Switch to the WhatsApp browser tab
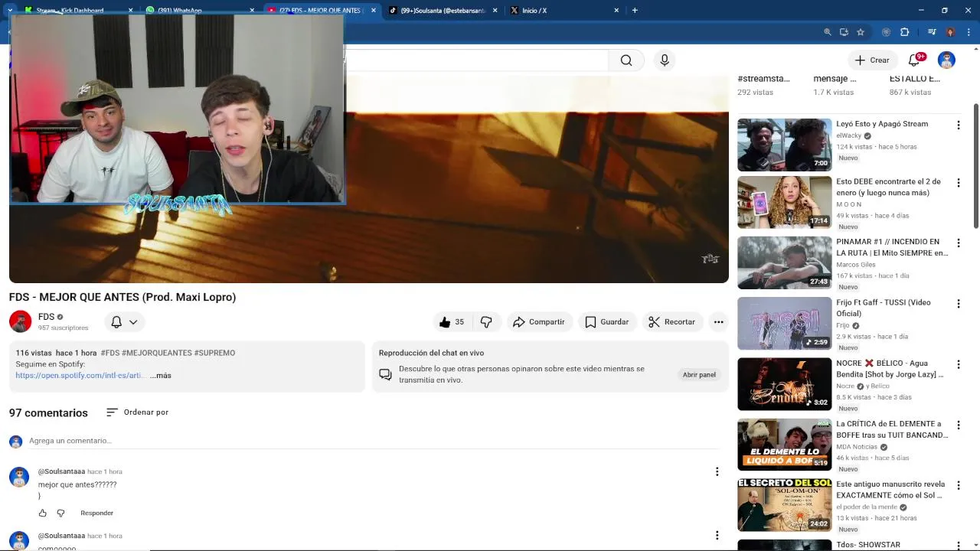Image resolution: width=980 pixels, height=551 pixels. coord(199,11)
